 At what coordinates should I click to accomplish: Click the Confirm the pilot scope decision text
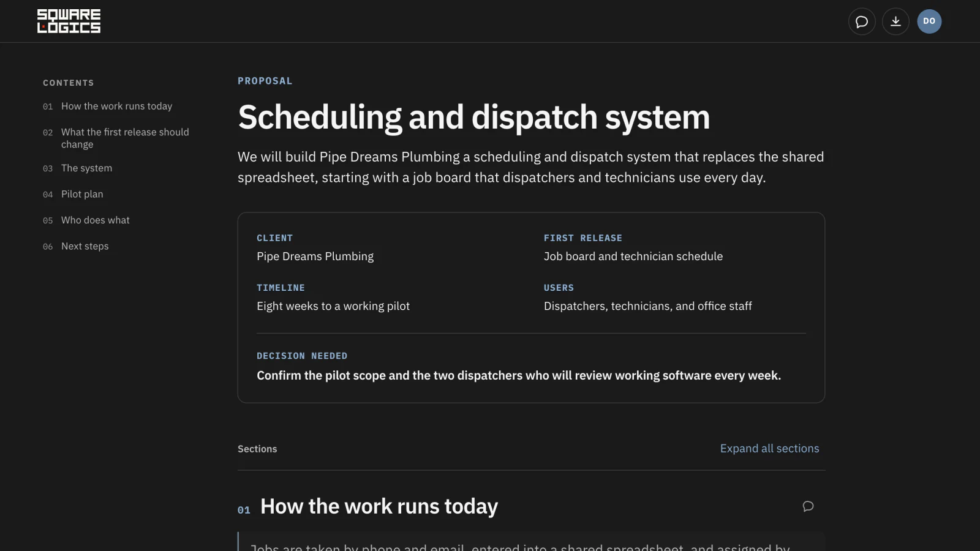click(519, 375)
